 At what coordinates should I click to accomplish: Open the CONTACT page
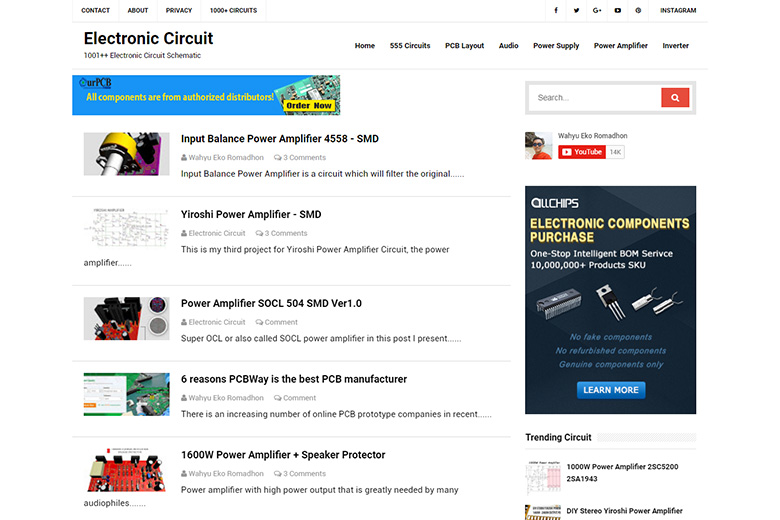click(96, 10)
